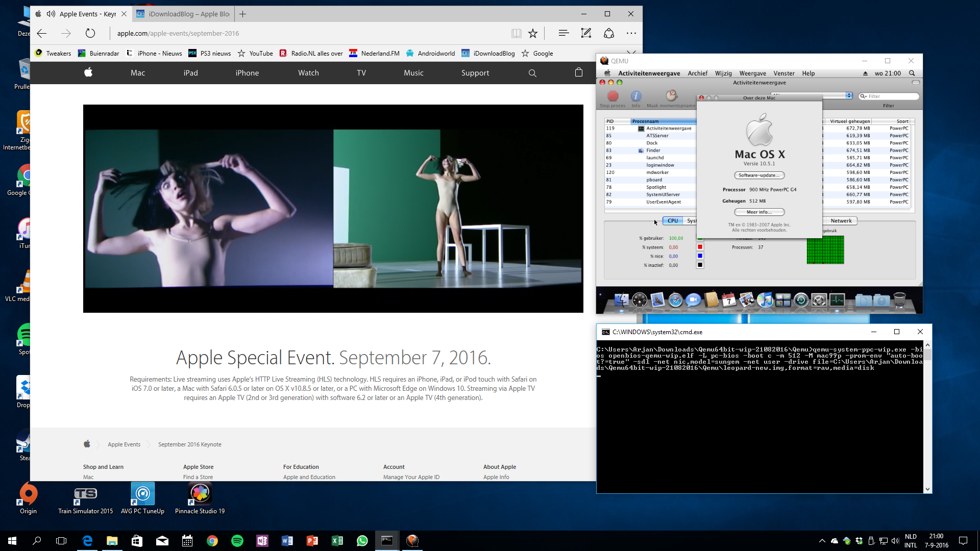Open the Edge Hub panel

coord(563,33)
